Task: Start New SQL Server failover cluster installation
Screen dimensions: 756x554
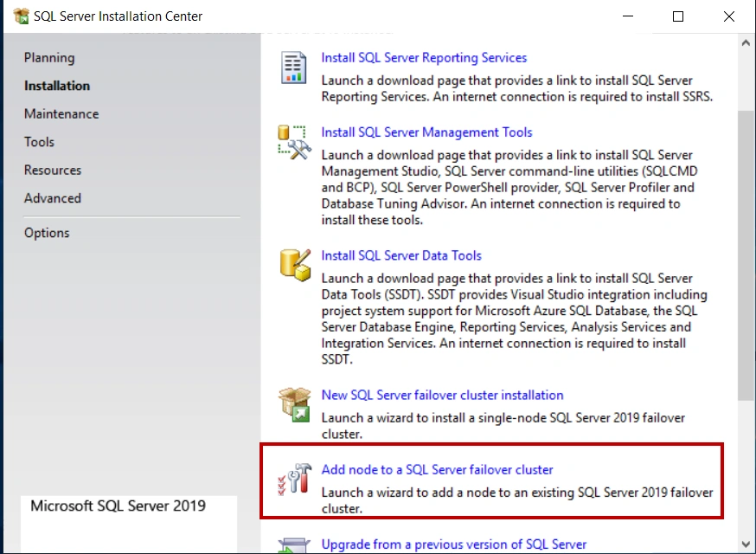Action: (442, 395)
